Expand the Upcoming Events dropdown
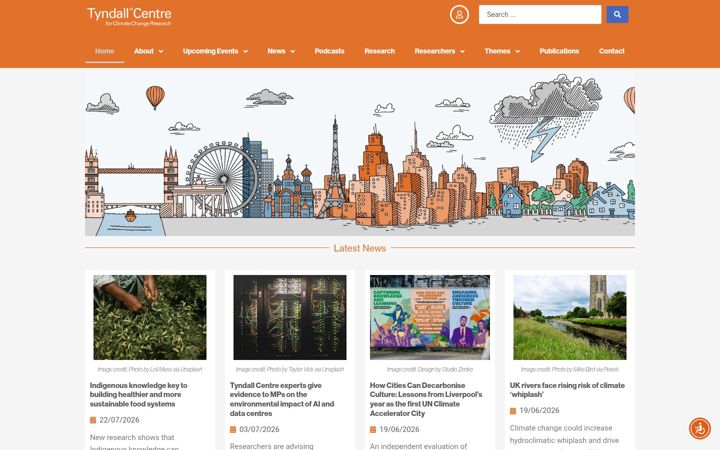Image resolution: width=720 pixels, height=450 pixels. pos(215,51)
